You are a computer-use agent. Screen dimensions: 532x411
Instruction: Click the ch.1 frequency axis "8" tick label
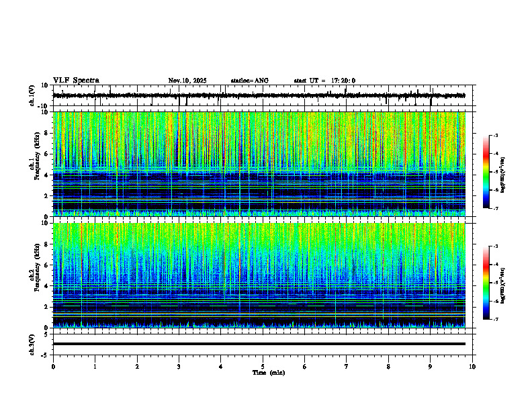(x=47, y=133)
